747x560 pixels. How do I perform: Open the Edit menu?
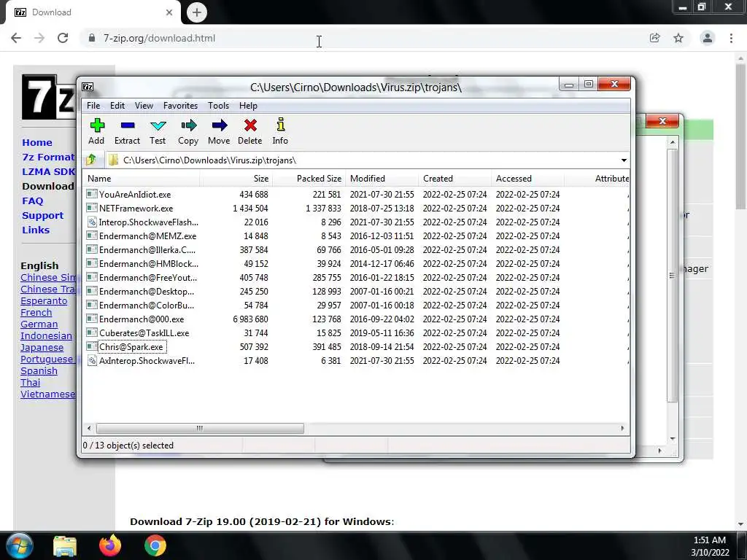(x=117, y=106)
